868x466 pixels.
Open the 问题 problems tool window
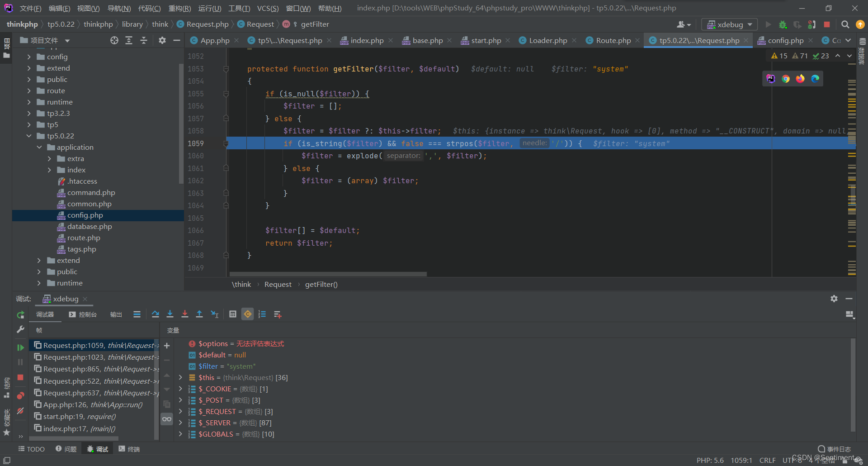point(66,449)
